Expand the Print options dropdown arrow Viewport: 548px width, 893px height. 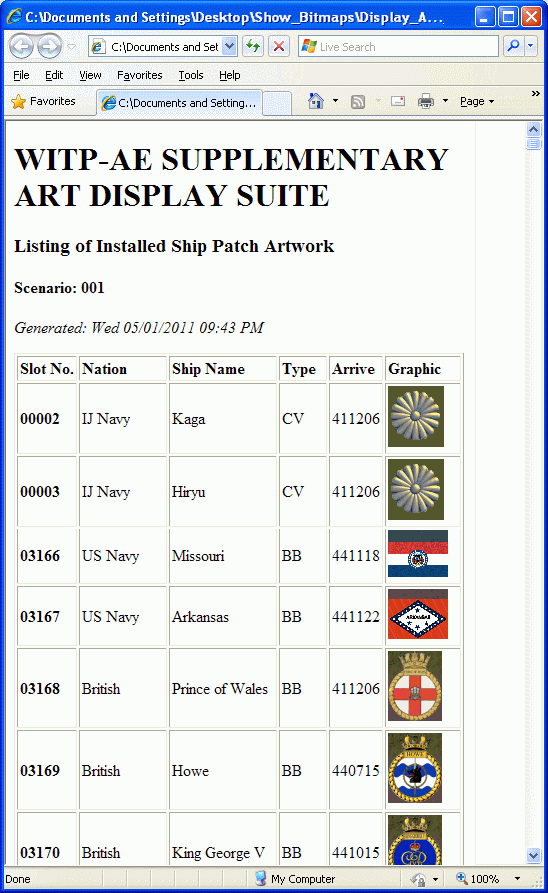pos(445,101)
